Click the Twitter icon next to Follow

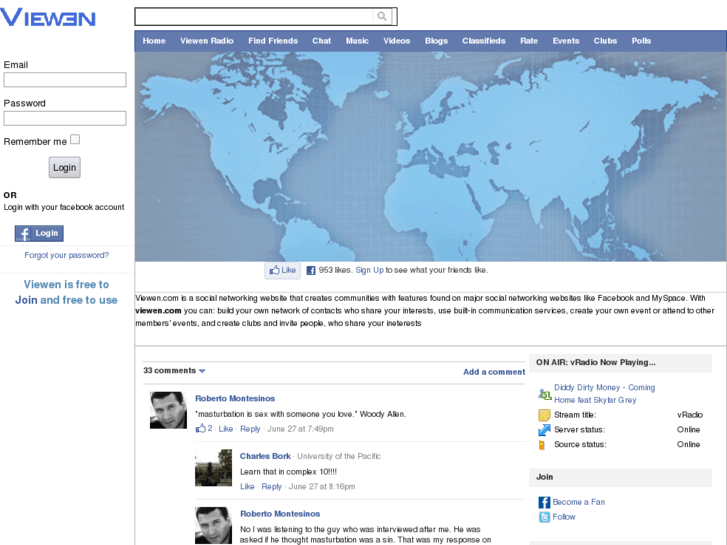pos(544,517)
